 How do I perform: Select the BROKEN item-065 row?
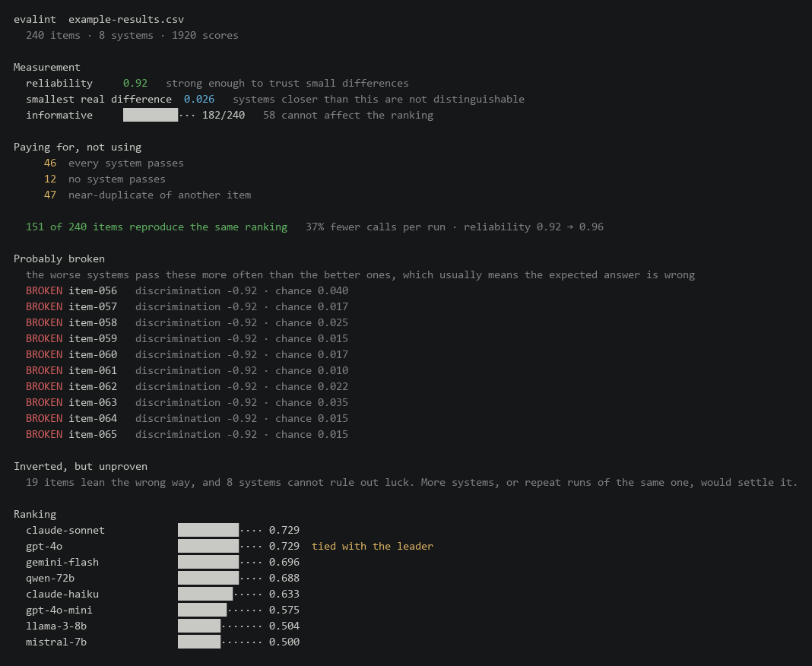pyautogui.click(x=187, y=435)
